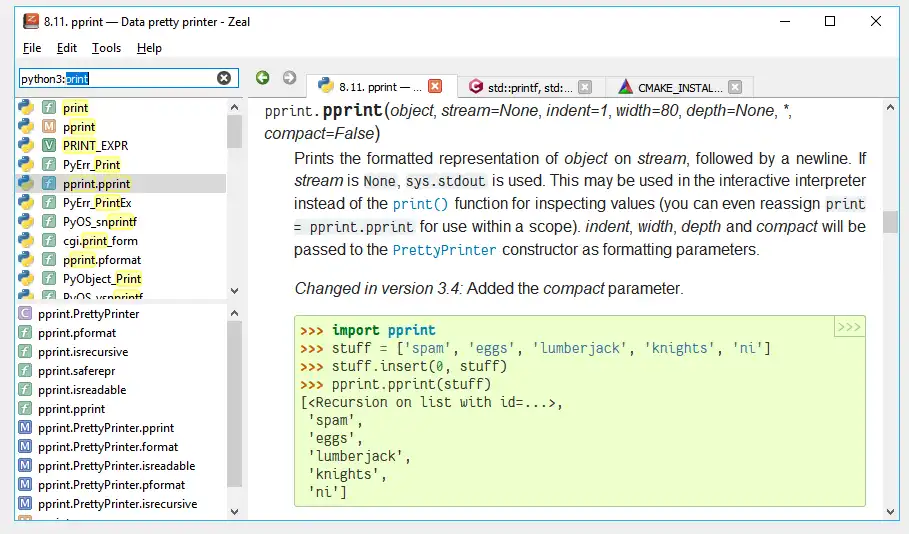
Task: Follow the PrettyPrinter link in description
Action: coord(445,250)
